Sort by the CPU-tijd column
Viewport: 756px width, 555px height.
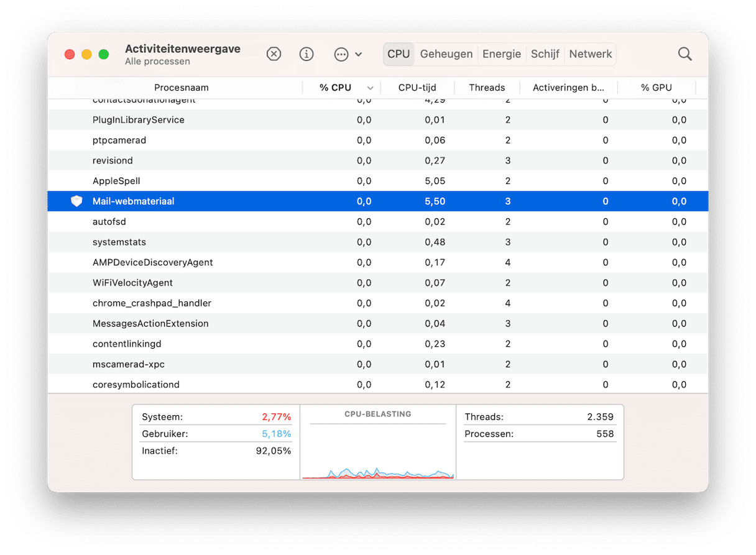417,88
